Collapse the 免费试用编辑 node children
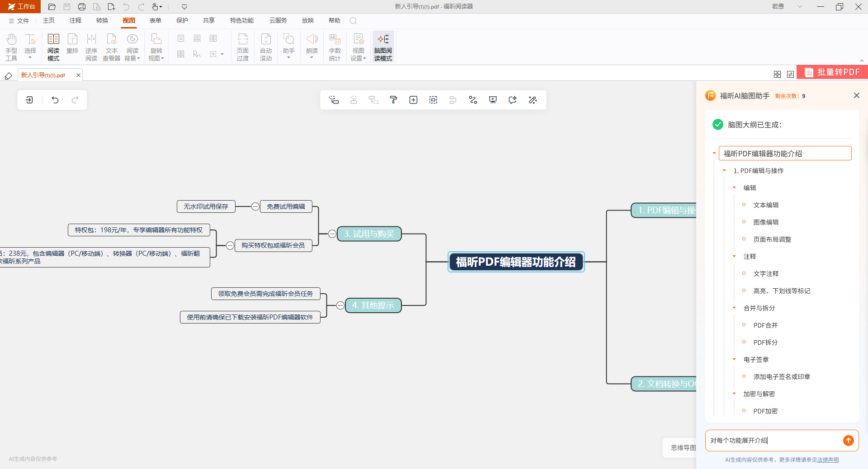The width and height of the screenshot is (868, 469). [255, 206]
